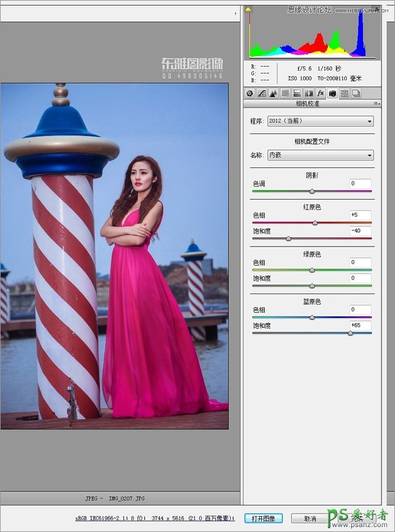This screenshot has width=395, height=532.
Task: Click the 红原色 饱和度 value field showing -40
Action: [x=360, y=230]
